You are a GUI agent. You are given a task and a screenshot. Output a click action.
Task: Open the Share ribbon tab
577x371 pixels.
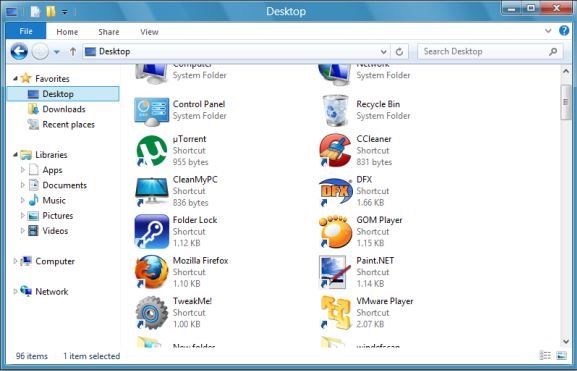109,32
